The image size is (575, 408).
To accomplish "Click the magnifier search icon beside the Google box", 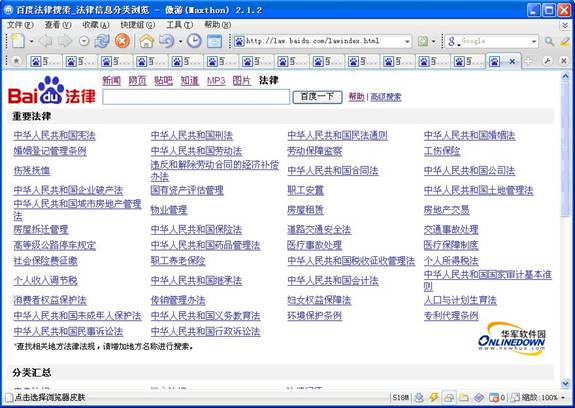I will (x=549, y=41).
